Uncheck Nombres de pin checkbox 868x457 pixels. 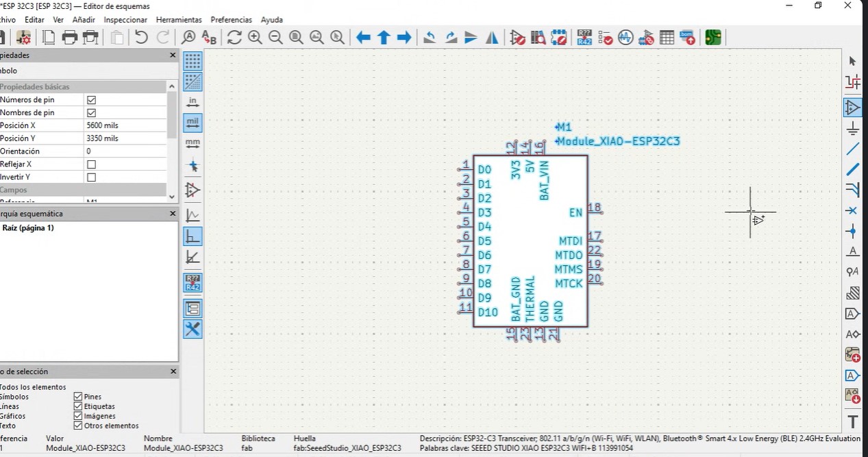(91, 112)
